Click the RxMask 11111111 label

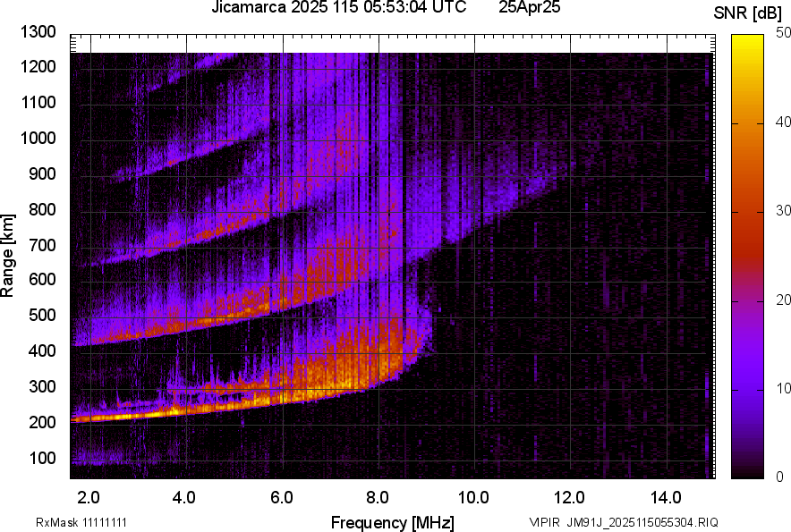[81, 523]
